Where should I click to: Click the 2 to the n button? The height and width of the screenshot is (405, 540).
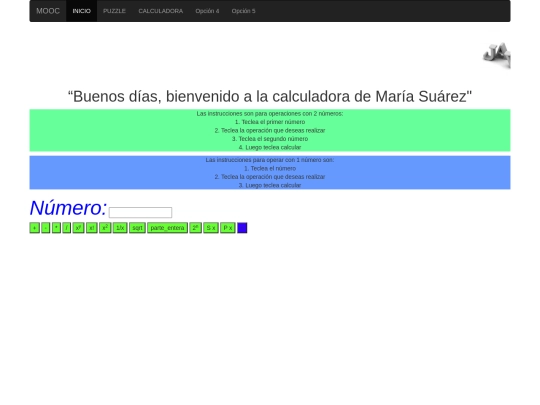[x=195, y=228]
